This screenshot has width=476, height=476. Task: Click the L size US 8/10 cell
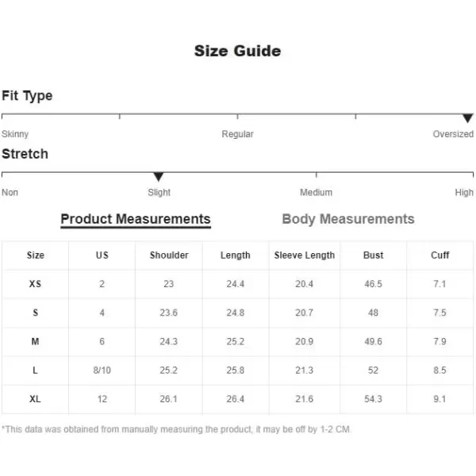tap(102, 370)
